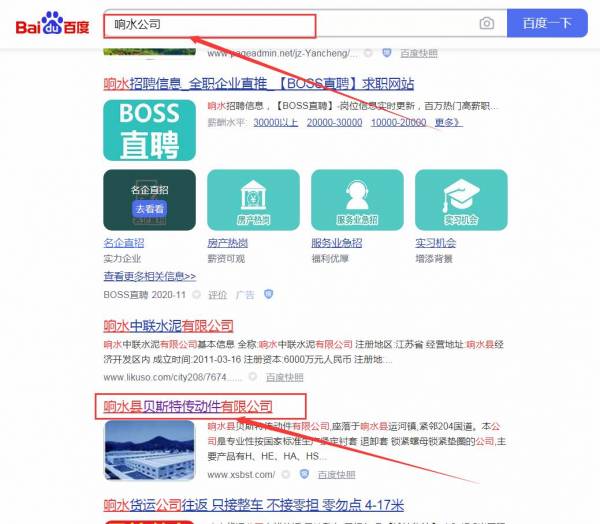
Task: Expand salary options with 更多》
Action: coord(448,123)
